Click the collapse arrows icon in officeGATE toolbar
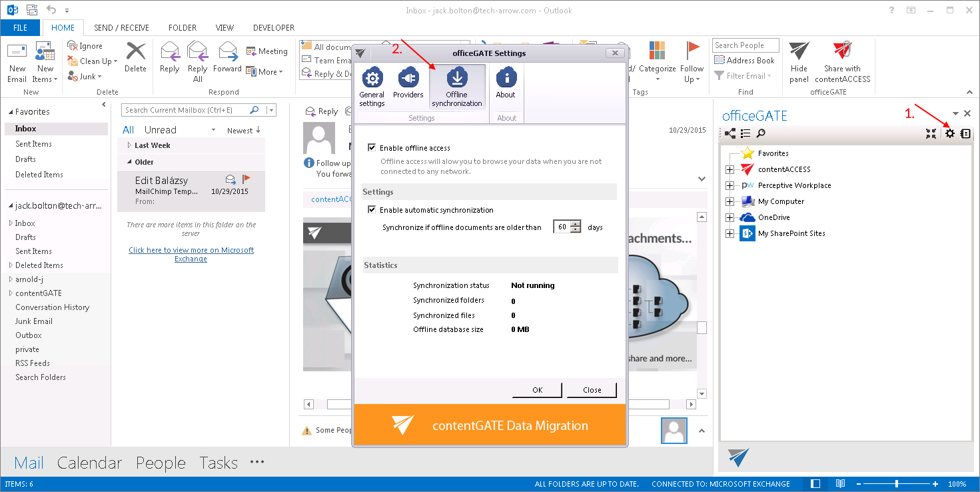This screenshot has height=492, width=980. tap(931, 133)
